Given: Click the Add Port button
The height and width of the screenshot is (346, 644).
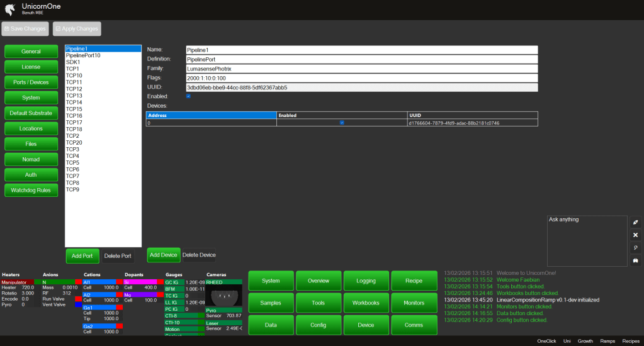Looking at the screenshot, I should (x=82, y=256).
